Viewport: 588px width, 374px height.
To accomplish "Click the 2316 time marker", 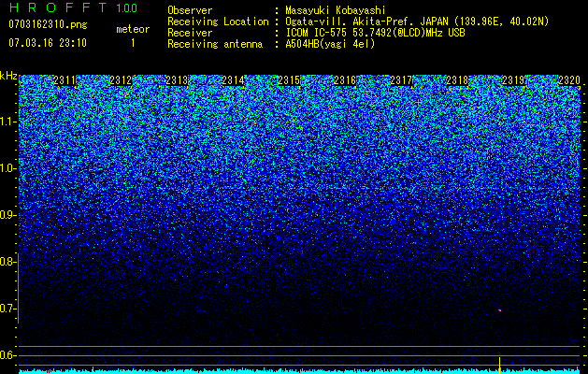I will (345, 80).
